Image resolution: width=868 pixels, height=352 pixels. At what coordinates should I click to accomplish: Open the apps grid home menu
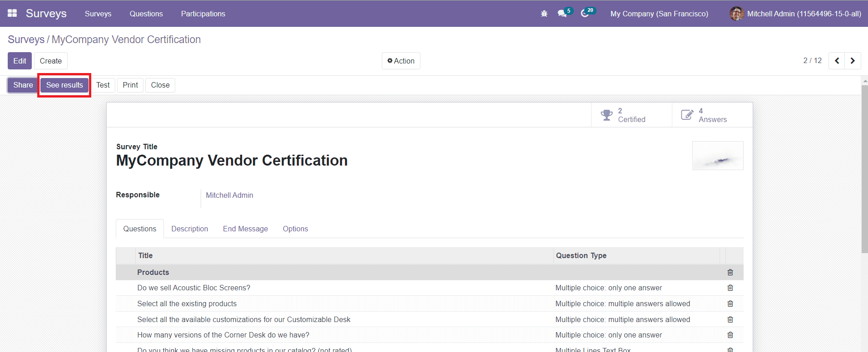coord(12,13)
